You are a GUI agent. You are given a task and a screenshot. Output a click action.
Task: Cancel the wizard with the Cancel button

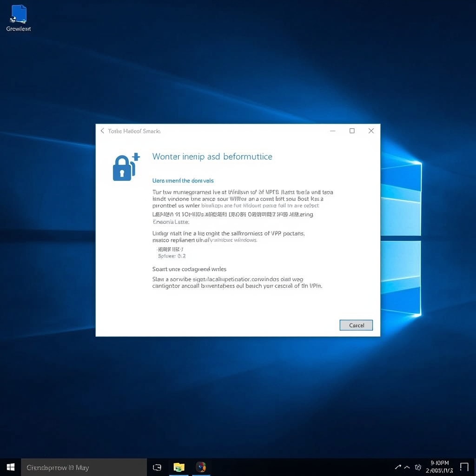tap(356, 325)
